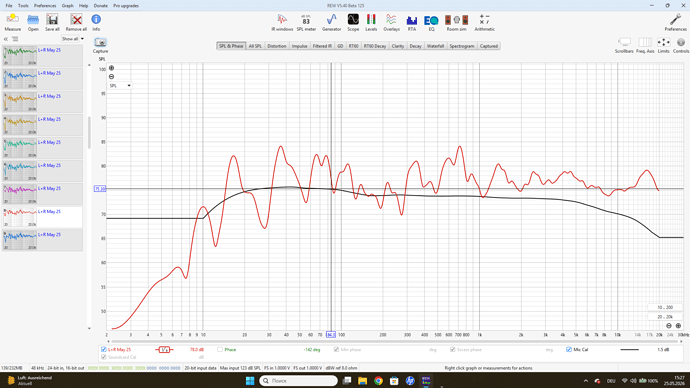Click the Mic Cal black line sample
This screenshot has height=388, width=690.
click(x=629, y=349)
